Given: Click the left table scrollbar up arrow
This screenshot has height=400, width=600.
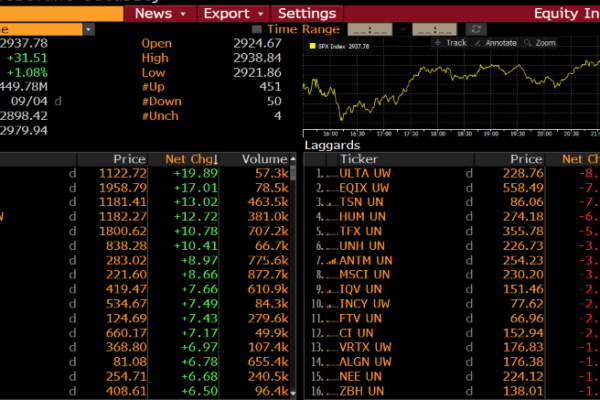Looking at the screenshot, I should pyautogui.click(x=293, y=159).
